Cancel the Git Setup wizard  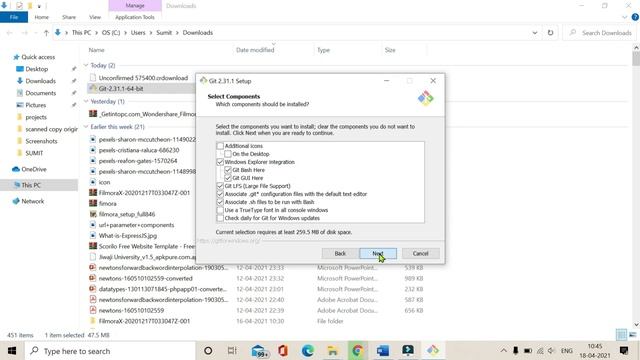coord(420,253)
